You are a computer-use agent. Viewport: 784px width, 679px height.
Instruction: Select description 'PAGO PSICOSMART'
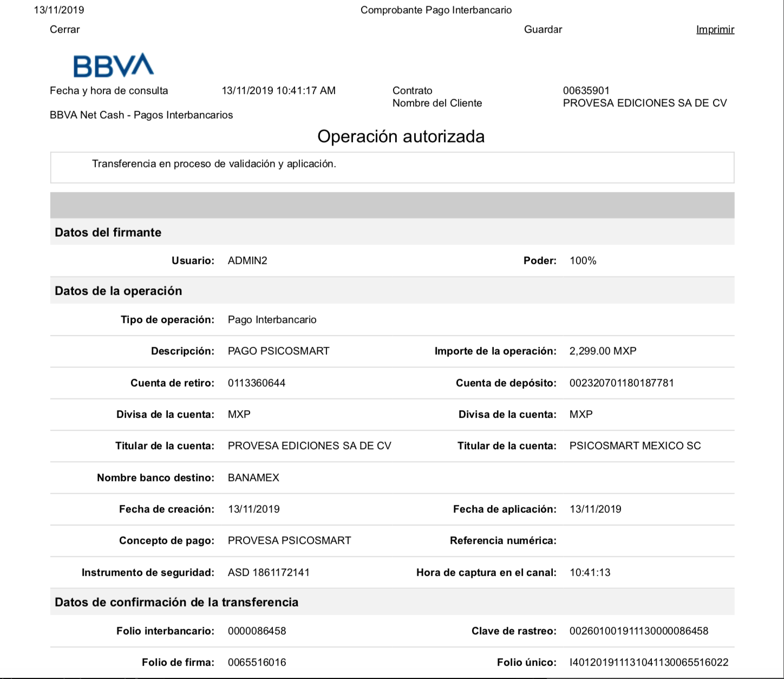[x=278, y=351]
